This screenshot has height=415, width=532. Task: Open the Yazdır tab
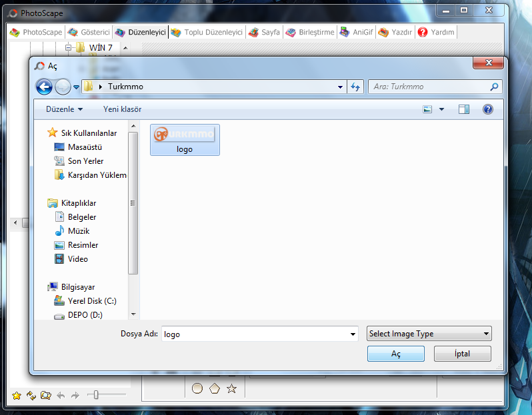395,32
